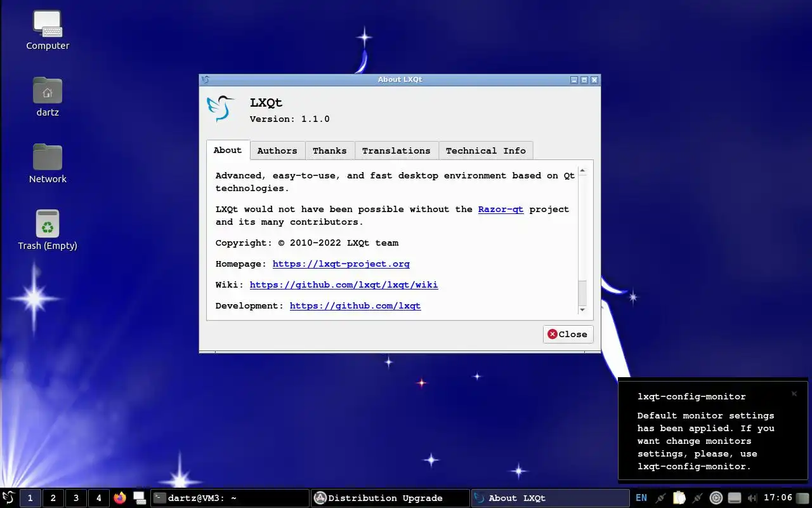
Task: Open the Thanks tab
Action: 330,150
